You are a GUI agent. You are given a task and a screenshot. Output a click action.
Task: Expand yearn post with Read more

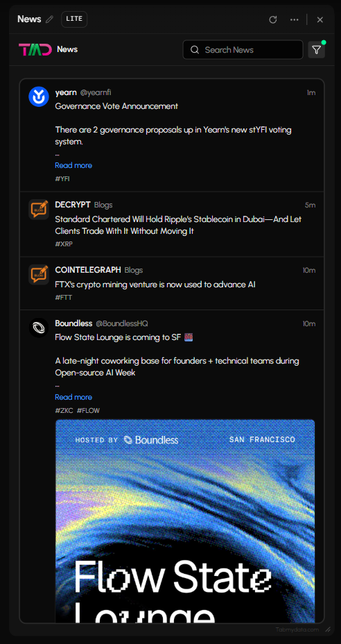tap(73, 165)
